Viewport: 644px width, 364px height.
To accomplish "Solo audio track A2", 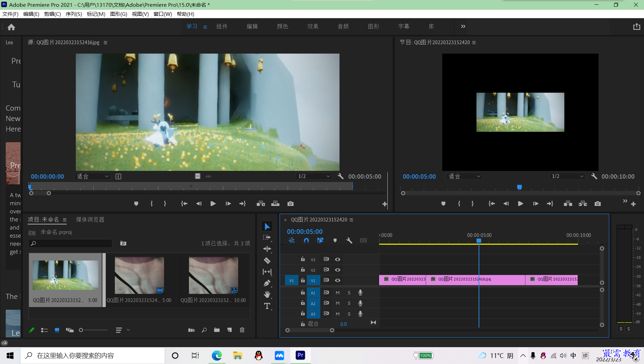I will coord(349,303).
